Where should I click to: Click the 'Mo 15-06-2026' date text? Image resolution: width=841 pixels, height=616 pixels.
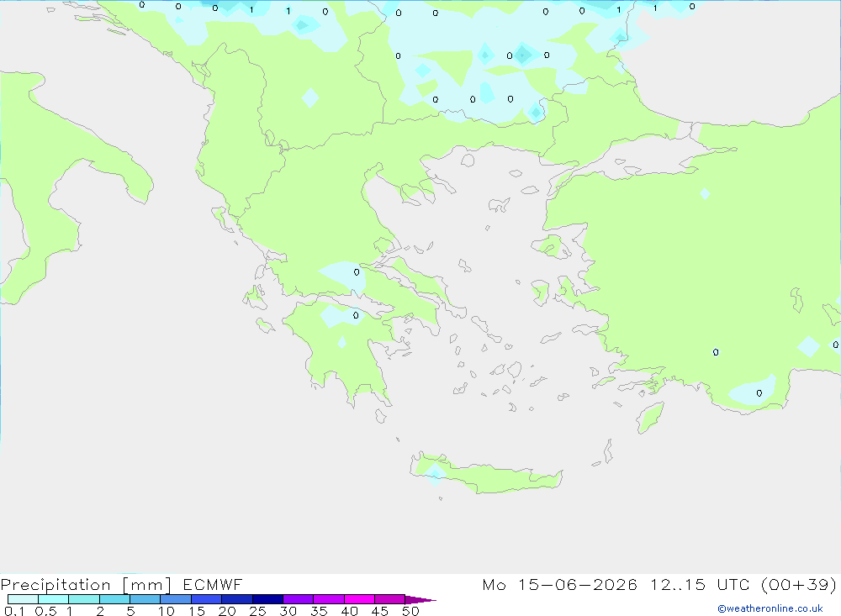tap(560, 584)
